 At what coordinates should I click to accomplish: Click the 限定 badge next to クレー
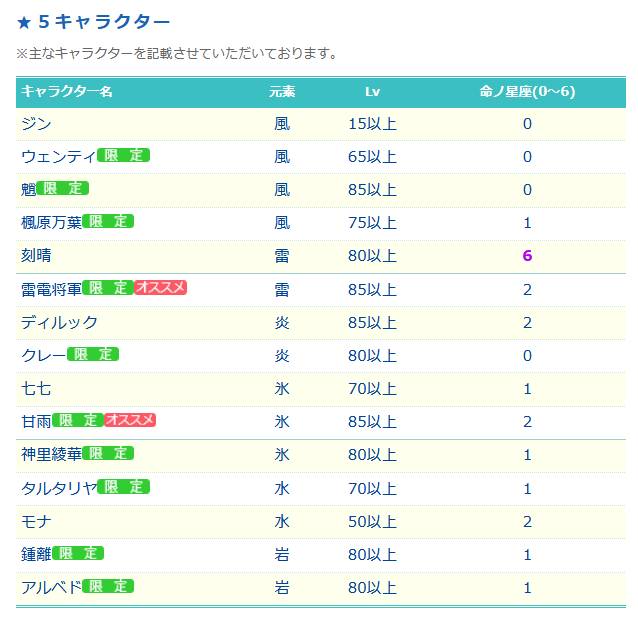coord(93,354)
